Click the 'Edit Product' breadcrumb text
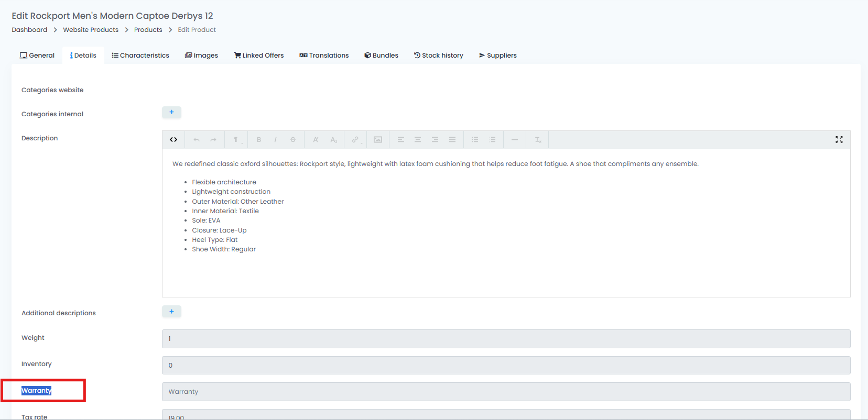 click(x=197, y=30)
